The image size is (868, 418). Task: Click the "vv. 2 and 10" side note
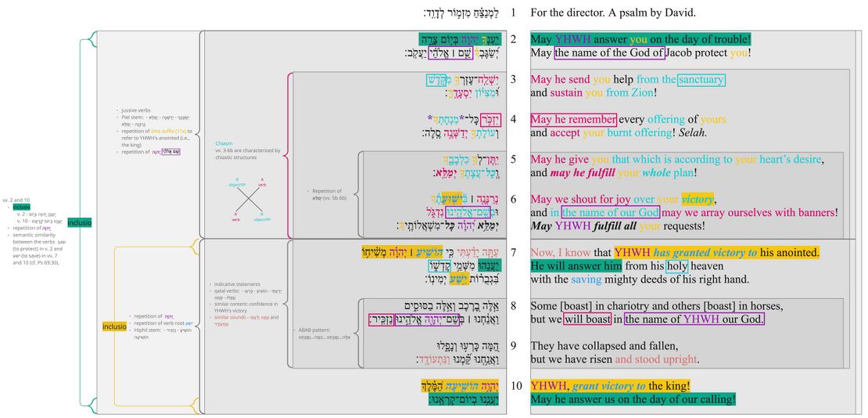pyautogui.click(x=16, y=200)
